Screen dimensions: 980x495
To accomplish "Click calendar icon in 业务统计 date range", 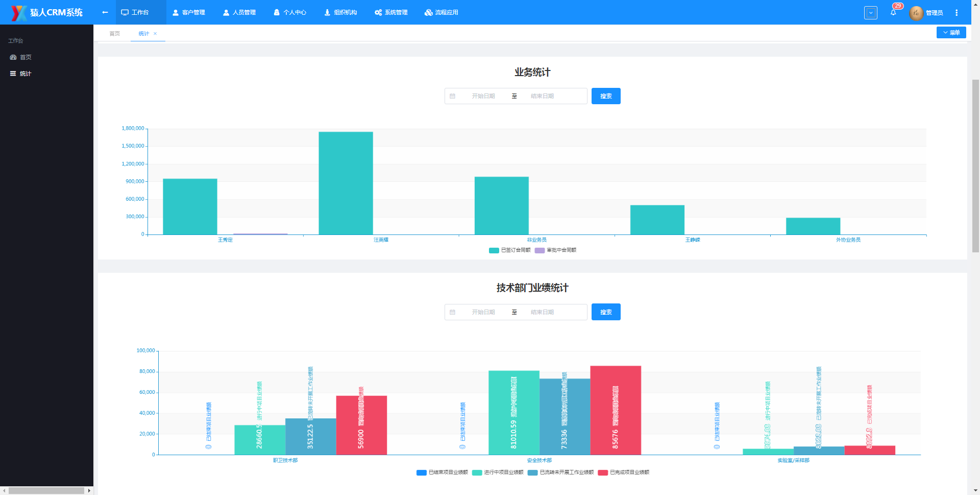I will click(x=452, y=96).
